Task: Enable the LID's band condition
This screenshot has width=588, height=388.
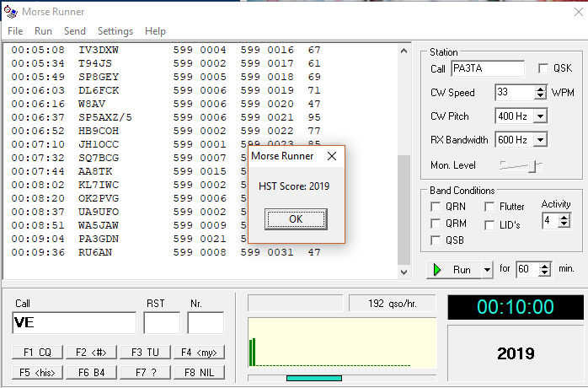Action: 489,225
